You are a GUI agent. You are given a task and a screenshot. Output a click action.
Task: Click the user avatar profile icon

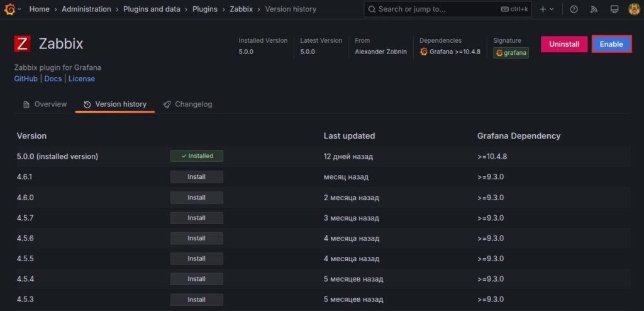coord(634,9)
